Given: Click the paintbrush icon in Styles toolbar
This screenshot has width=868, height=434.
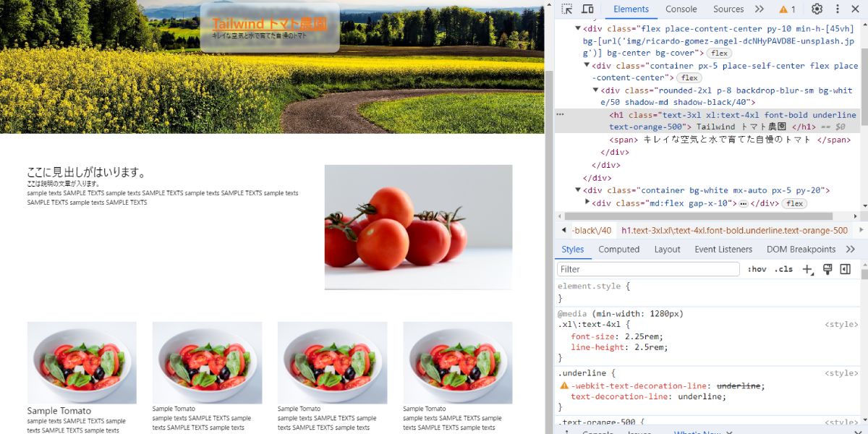Looking at the screenshot, I should coord(827,269).
